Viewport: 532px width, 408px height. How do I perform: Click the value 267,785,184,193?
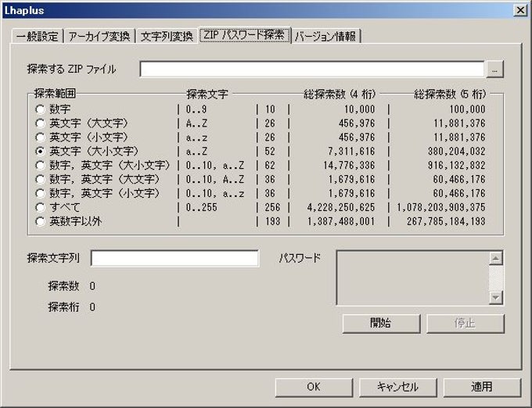click(446, 221)
